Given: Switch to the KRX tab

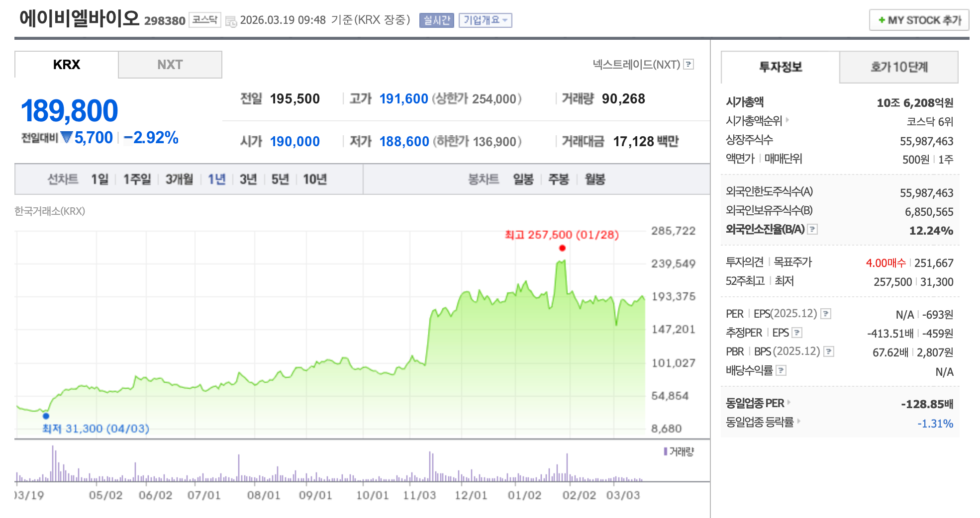Looking at the screenshot, I should click(67, 65).
